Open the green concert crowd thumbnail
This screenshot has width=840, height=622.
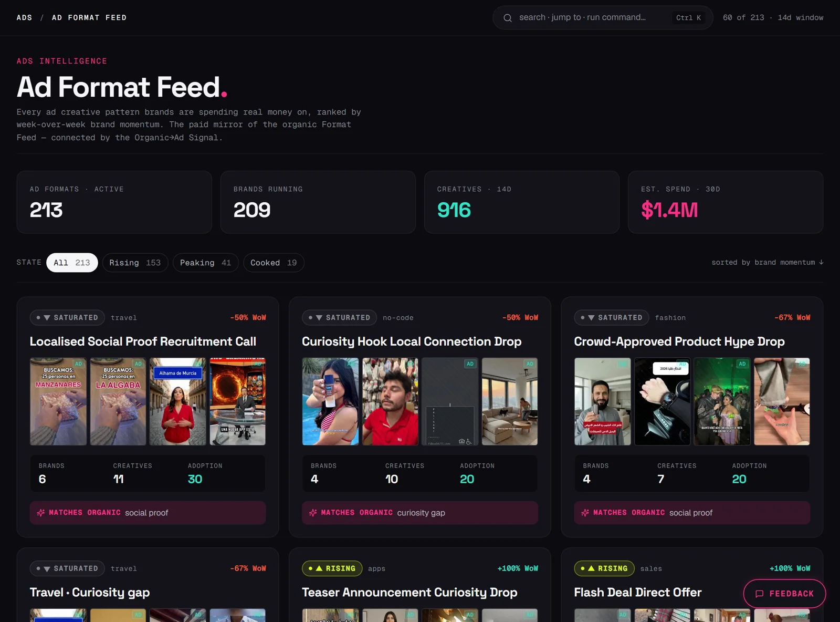click(x=722, y=401)
